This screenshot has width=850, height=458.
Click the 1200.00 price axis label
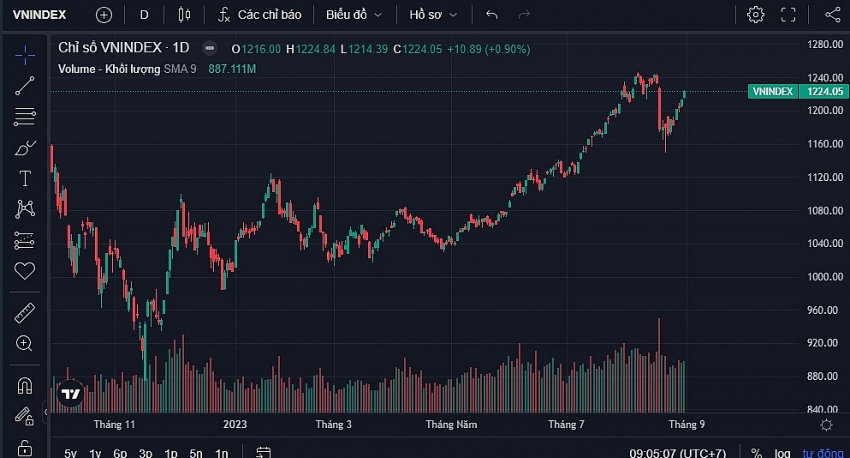pyautogui.click(x=825, y=110)
